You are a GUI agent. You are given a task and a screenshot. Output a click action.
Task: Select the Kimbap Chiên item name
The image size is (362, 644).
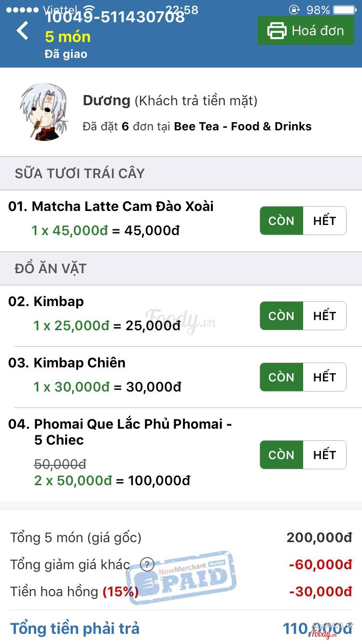coord(79,363)
